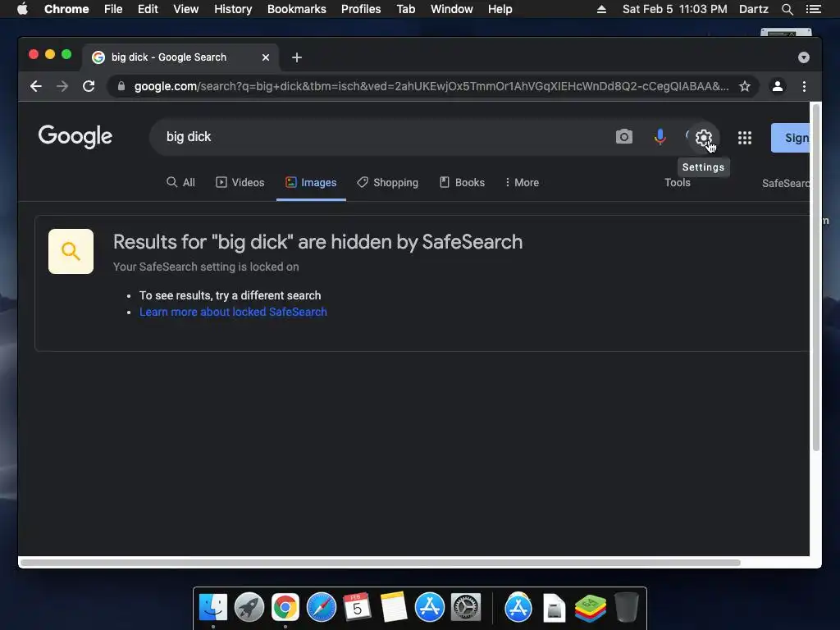Open the Chrome app menu
This screenshot has height=630, width=840.
coord(66,9)
